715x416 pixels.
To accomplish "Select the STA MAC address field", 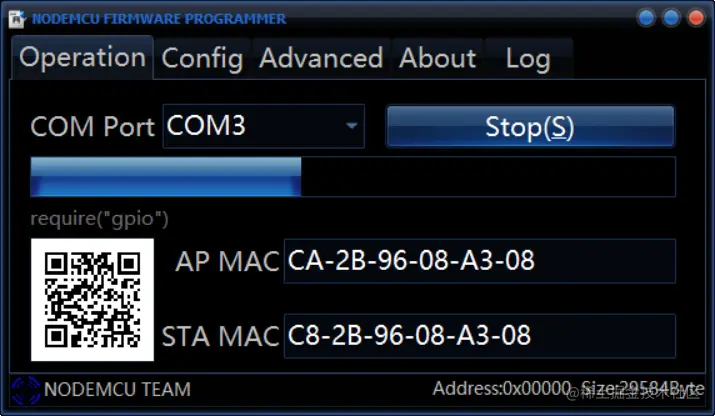I will click(x=480, y=336).
